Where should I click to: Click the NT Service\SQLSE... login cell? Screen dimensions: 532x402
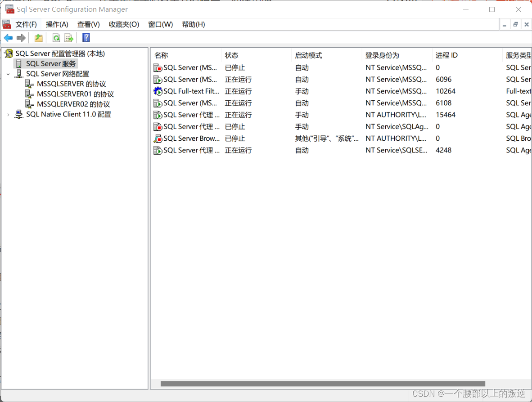(396, 150)
